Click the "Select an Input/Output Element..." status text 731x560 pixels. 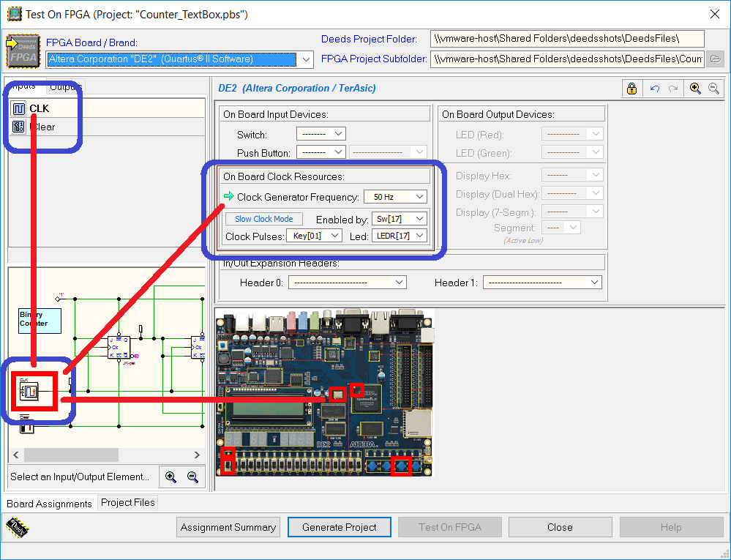coord(80,477)
